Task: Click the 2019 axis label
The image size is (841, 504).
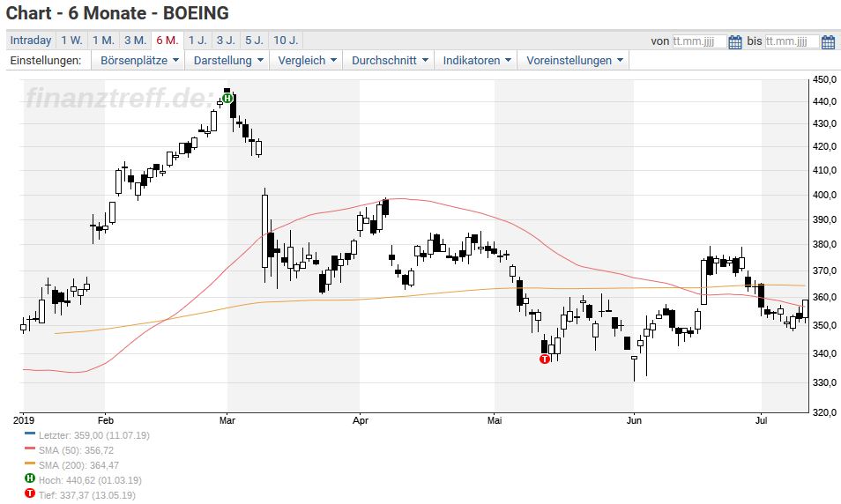Action: 24,420
